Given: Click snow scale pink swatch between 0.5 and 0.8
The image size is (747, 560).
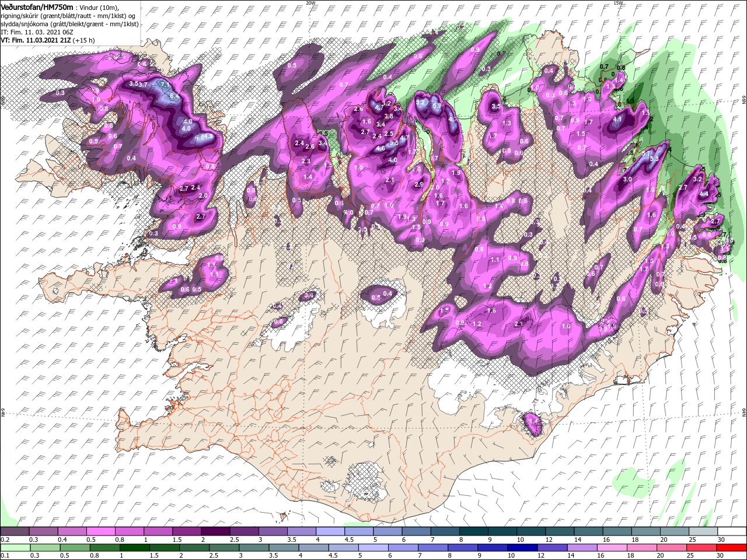Looking at the screenshot, I should tap(100, 531).
